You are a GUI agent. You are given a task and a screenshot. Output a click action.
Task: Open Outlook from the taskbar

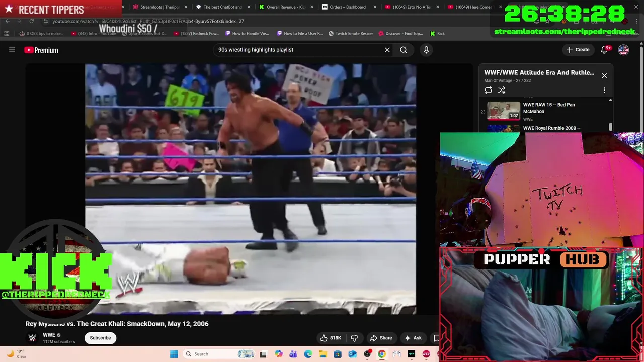pyautogui.click(x=352, y=354)
